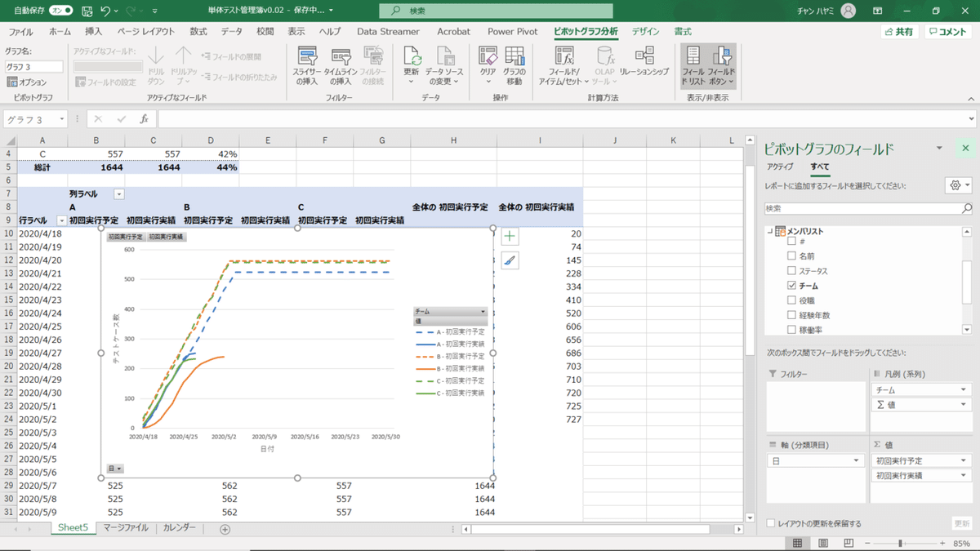Screen dimensions: 980x551
Task: Open リレーションシップ relationships
Action: (644, 61)
